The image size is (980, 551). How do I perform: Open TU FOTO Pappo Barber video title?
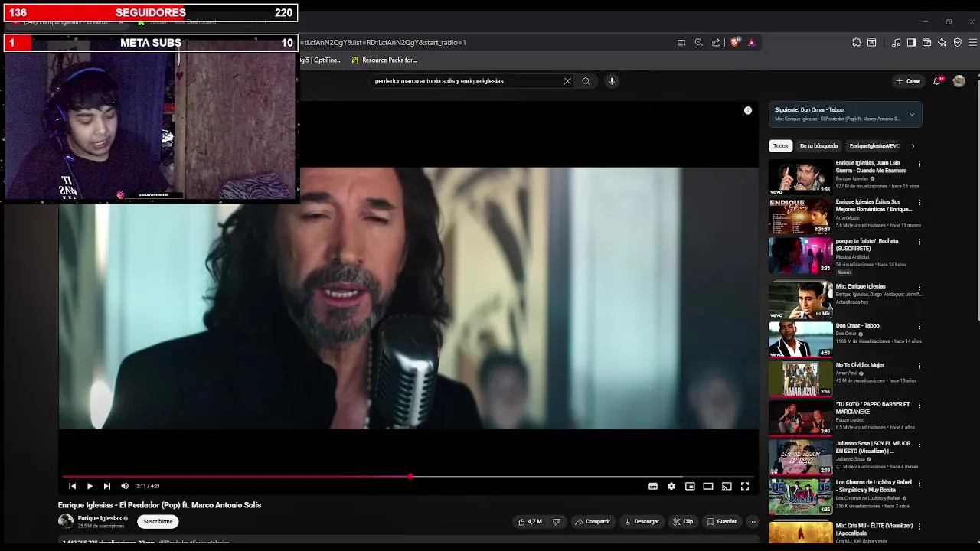point(873,408)
